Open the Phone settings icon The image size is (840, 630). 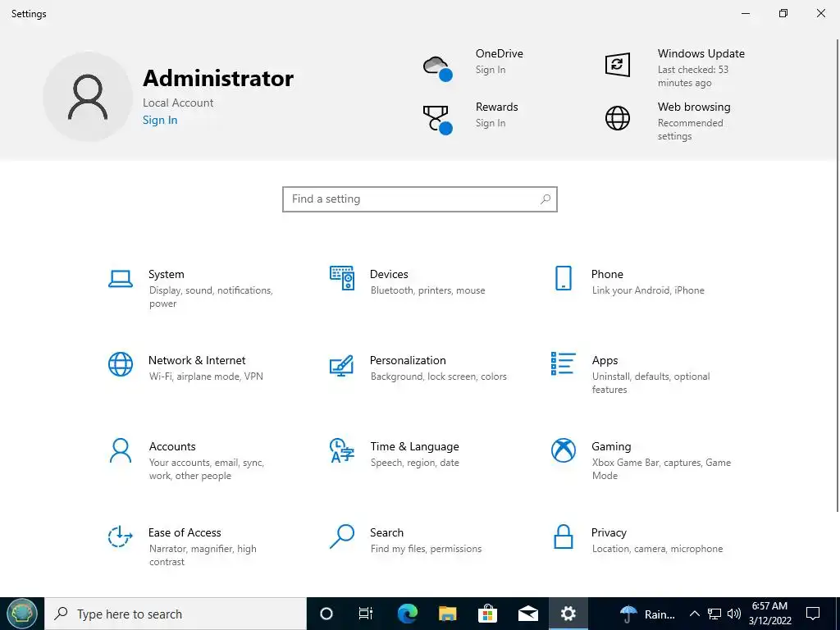point(563,278)
